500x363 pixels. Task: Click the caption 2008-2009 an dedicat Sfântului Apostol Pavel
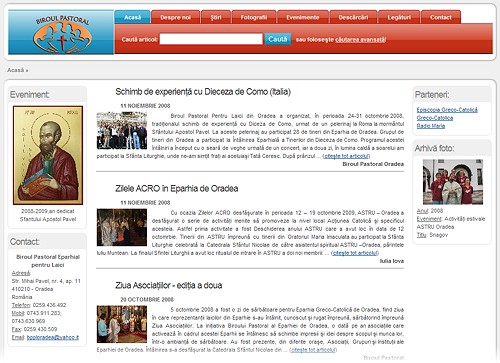pyautogui.click(x=48, y=215)
